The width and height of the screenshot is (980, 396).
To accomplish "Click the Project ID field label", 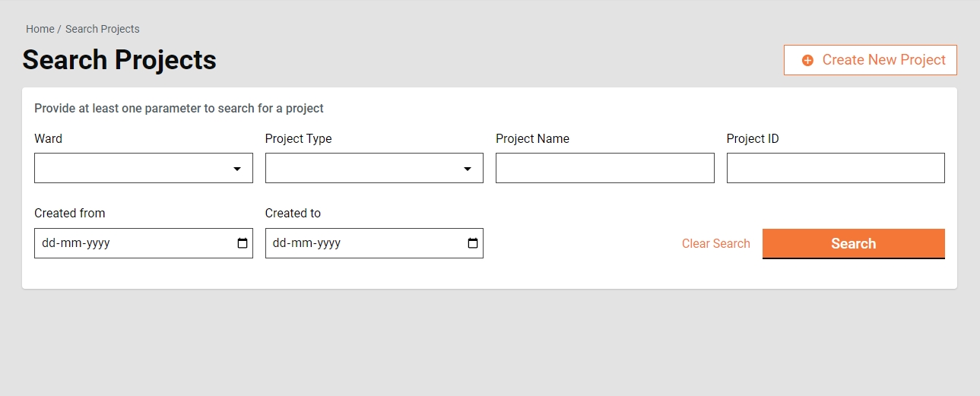I will (753, 139).
